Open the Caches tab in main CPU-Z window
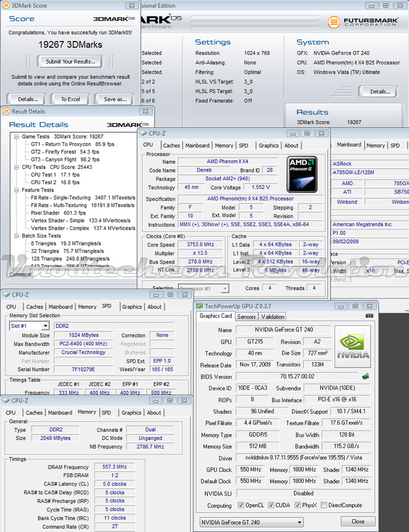The height and width of the screenshot is (532, 409). tap(172, 146)
